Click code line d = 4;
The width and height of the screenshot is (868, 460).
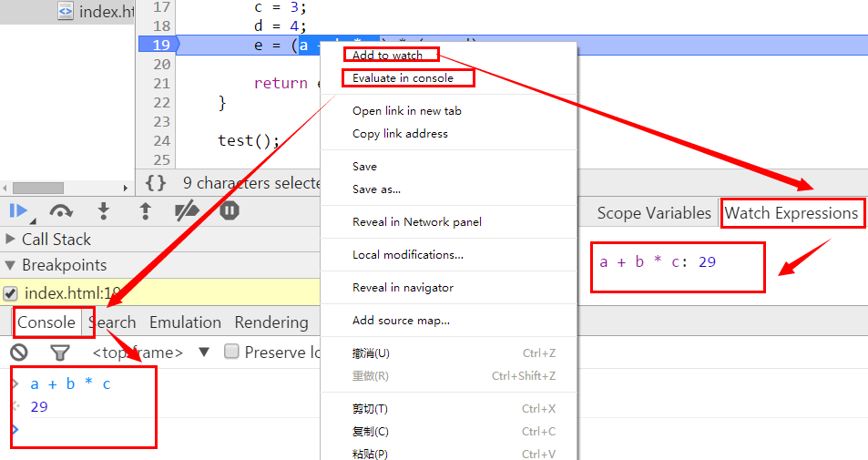click(281, 26)
